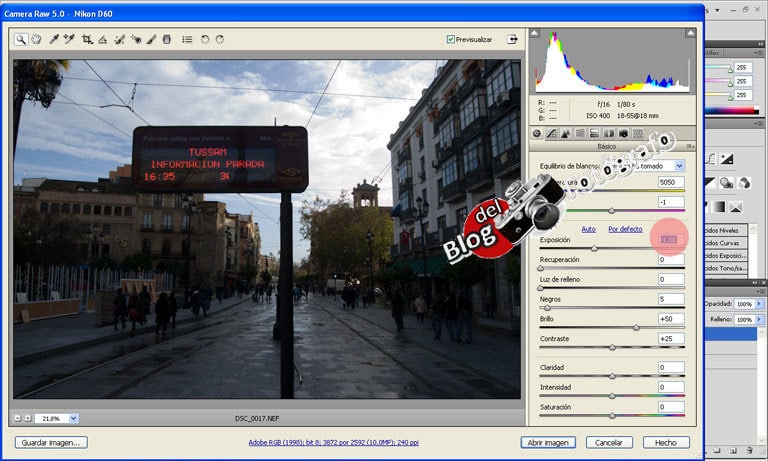Pick the Adjustment Brush tool
Image resolution: width=768 pixels, height=461 pixels.
[x=151, y=40]
